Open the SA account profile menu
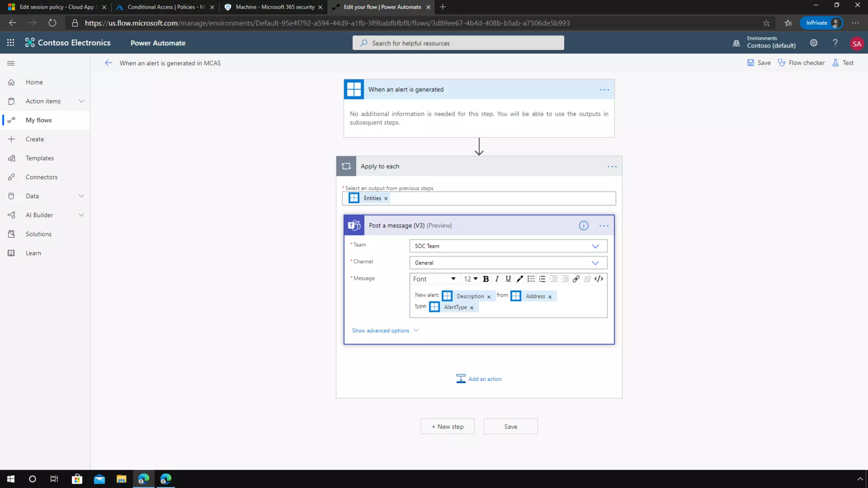This screenshot has width=868, height=488. pyautogui.click(x=857, y=44)
